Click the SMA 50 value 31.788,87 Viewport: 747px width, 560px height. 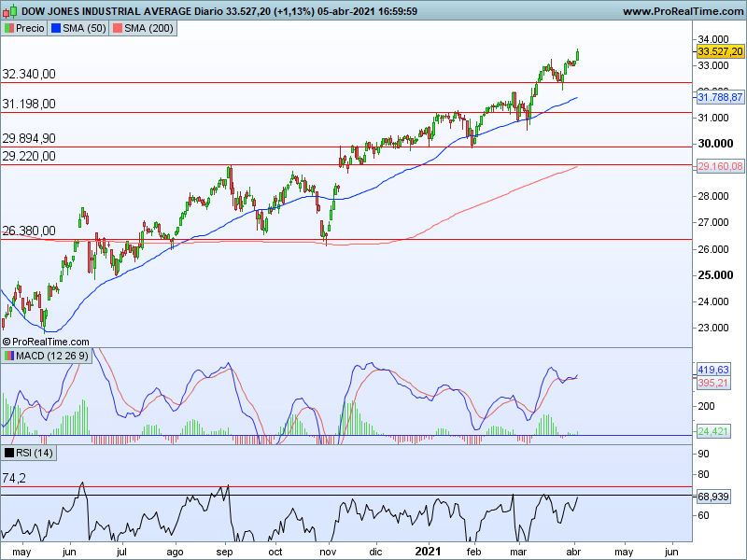[720, 98]
